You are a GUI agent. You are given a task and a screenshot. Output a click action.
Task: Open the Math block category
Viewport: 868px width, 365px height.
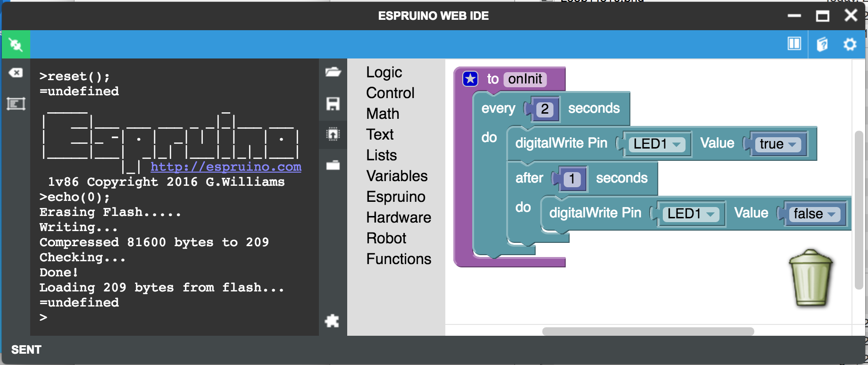(x=383, y=114)
